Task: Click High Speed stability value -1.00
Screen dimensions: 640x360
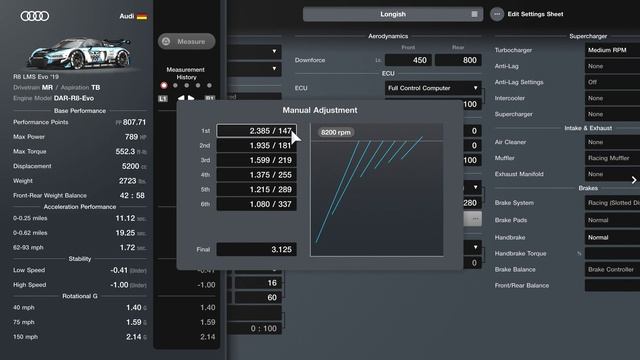Action: [x=119, y=285]
